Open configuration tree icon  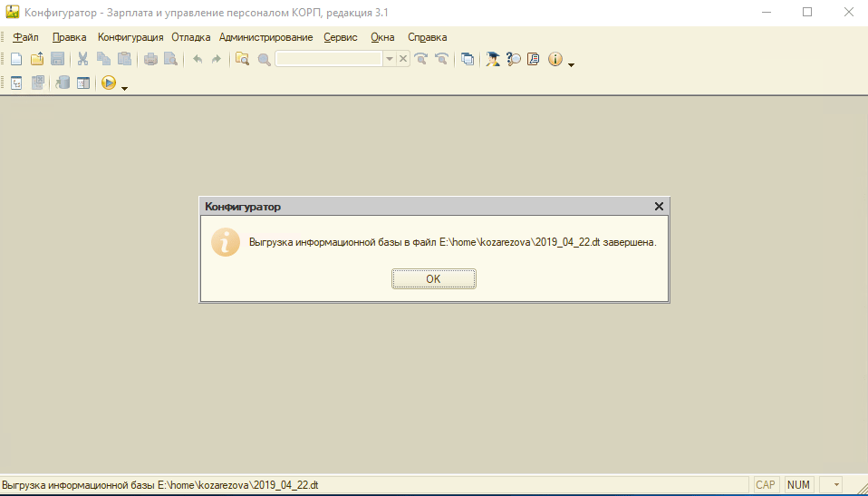16,83
